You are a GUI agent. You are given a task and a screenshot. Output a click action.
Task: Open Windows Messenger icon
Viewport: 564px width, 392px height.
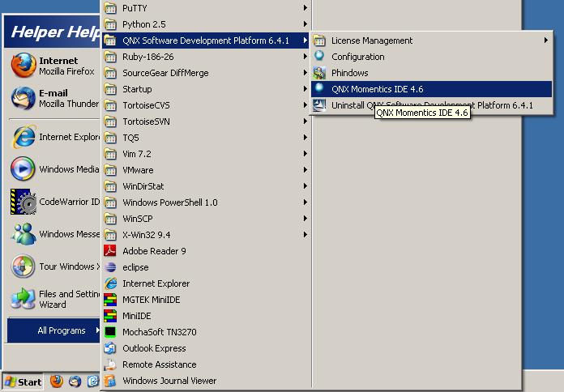23,234
